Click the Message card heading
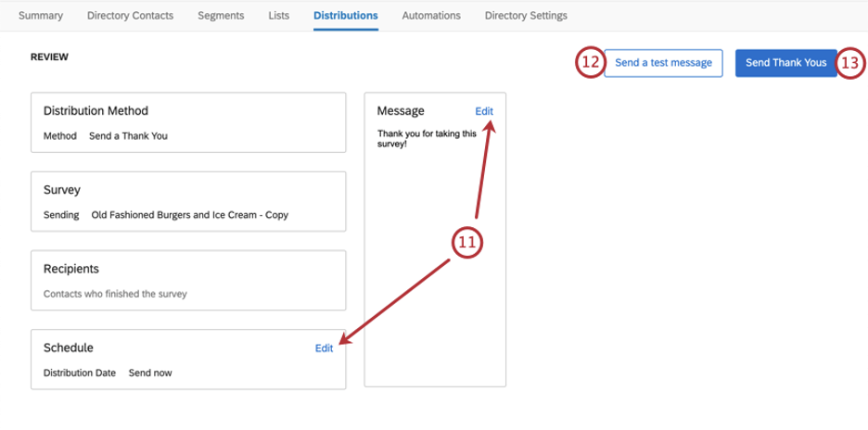This screenshot has width=868, height=430. (x=401, y=110)
